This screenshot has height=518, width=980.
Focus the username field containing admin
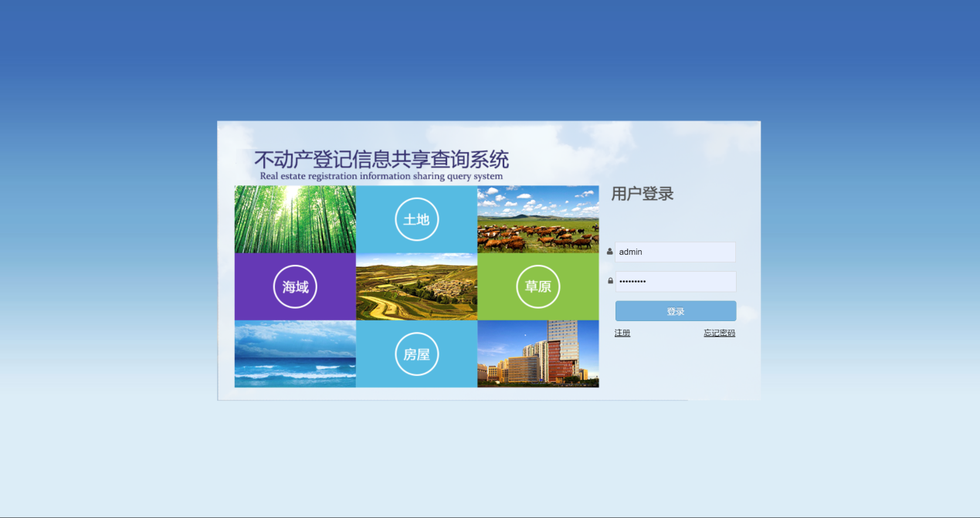coord(676,252)
